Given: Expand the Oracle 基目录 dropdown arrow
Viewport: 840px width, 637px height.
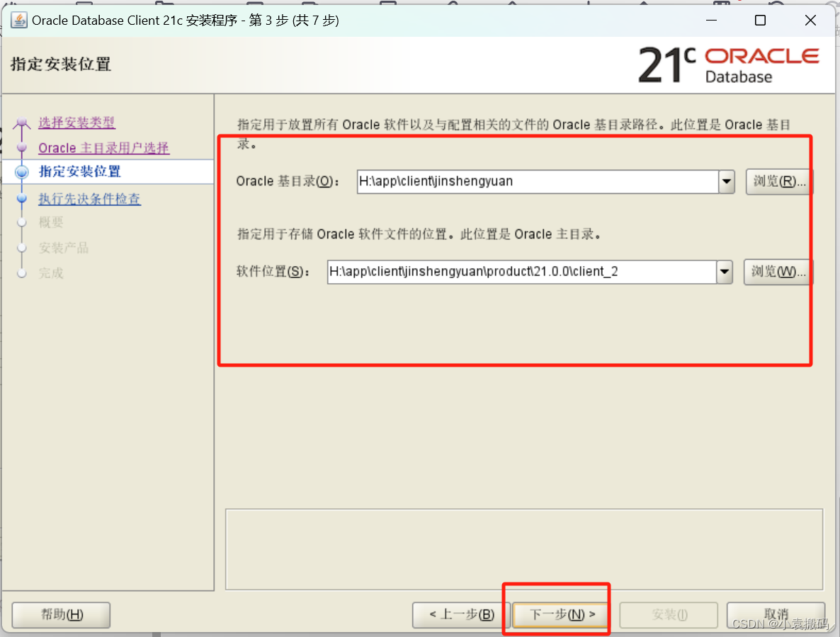Looking at the screenshot, I should point(727,181).
